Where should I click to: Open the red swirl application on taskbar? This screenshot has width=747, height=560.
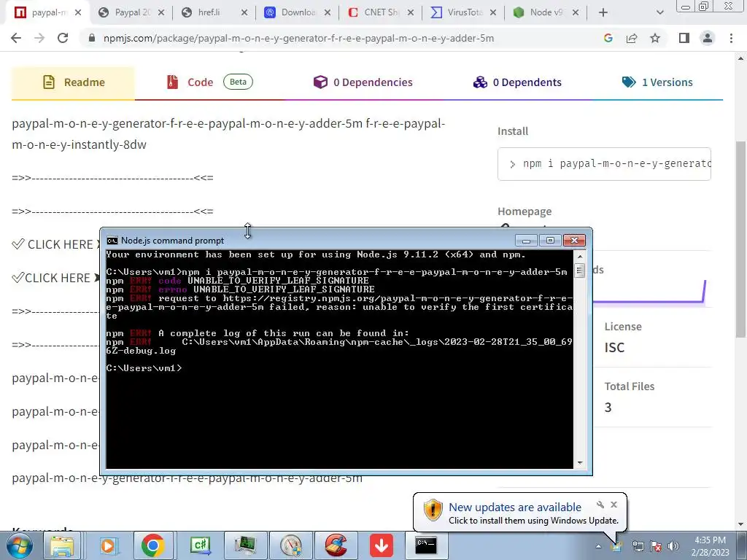(x=336, y=545)
